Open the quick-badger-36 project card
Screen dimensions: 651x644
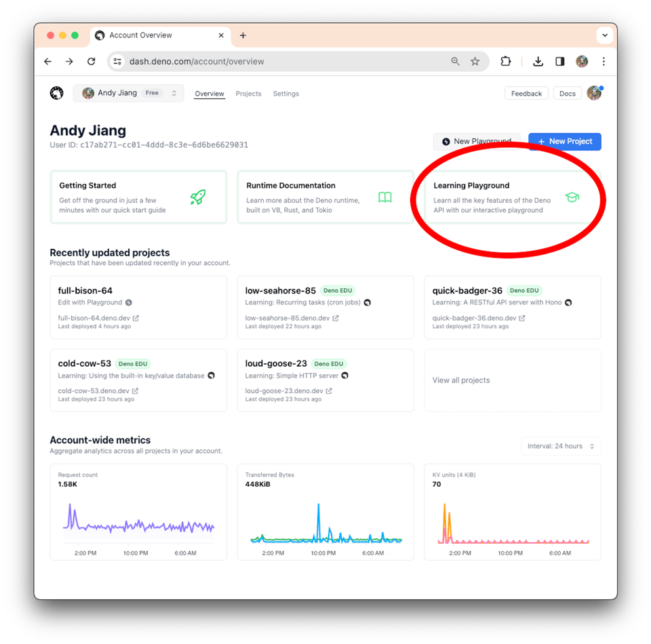512,307
